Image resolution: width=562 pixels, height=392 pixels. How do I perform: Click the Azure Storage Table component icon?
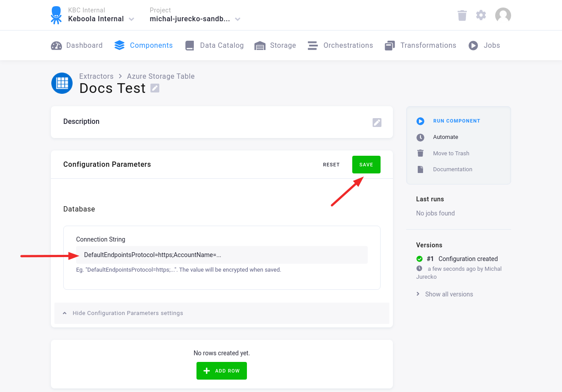pos(62,83)
